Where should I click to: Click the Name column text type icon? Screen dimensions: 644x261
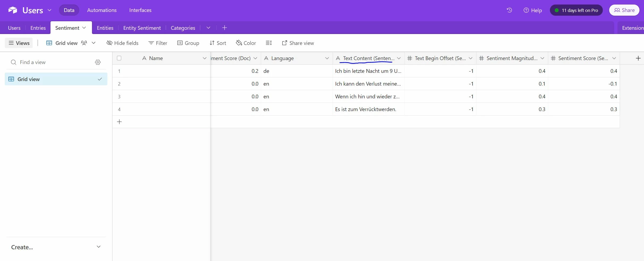(x=144, y=58)
